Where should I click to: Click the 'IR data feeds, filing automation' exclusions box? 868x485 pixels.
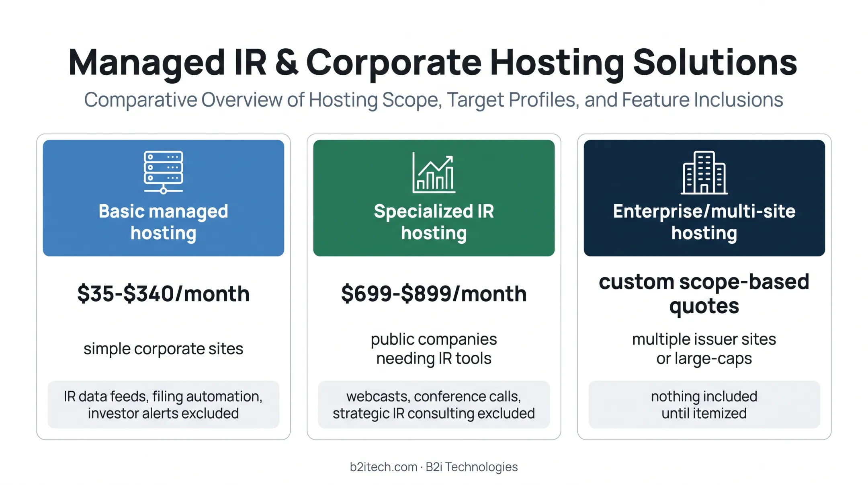point(164,405)
